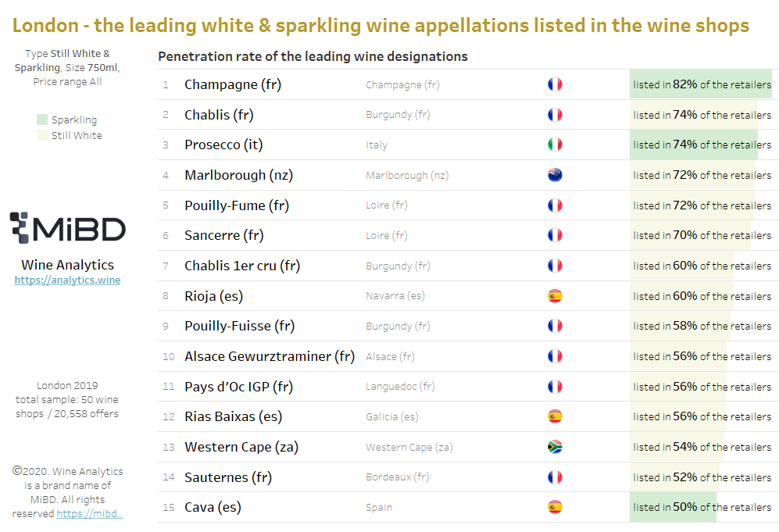Select the Alsace Gewurztraminer (fr) label
Screen dimensions: 779x532
pyautogui.click(x=270, y=356)
